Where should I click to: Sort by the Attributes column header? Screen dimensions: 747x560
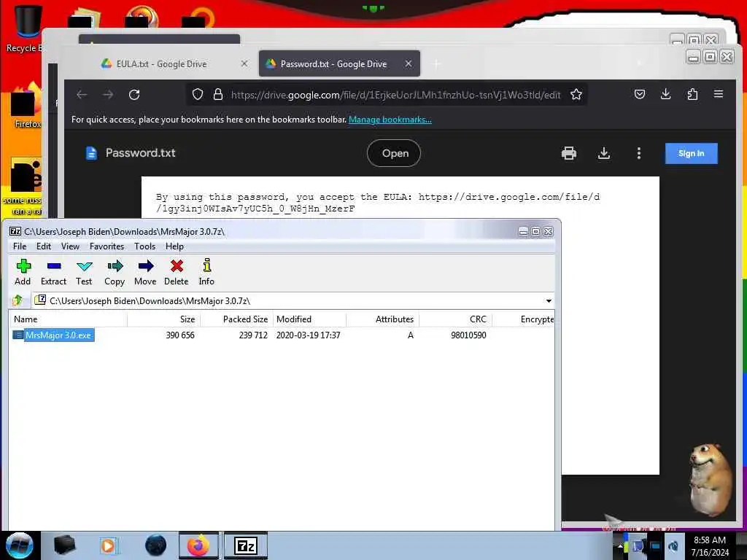382,319
